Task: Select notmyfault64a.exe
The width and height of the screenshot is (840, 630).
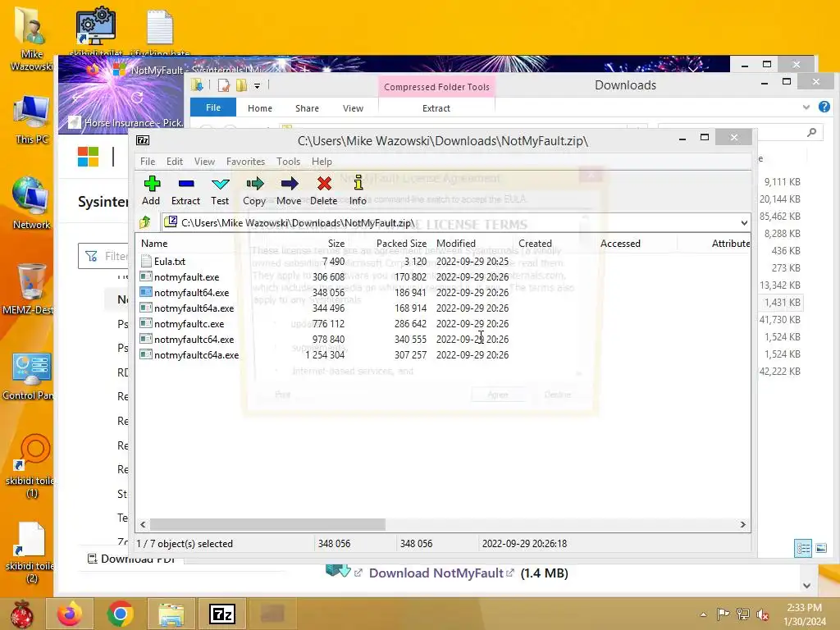Action: pyautogui.click(x=194, y=308)
